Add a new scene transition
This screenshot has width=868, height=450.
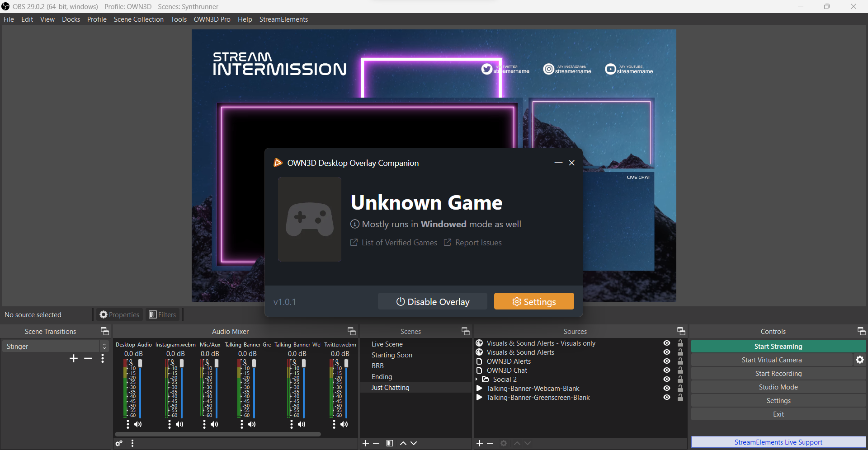tap(74, 358)
